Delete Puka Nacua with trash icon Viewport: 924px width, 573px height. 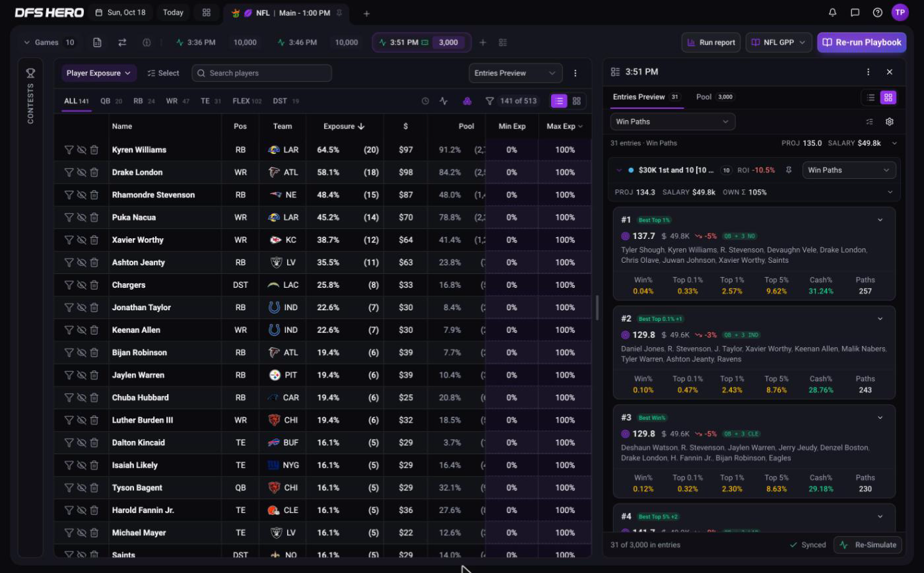(x=94, y=217)
